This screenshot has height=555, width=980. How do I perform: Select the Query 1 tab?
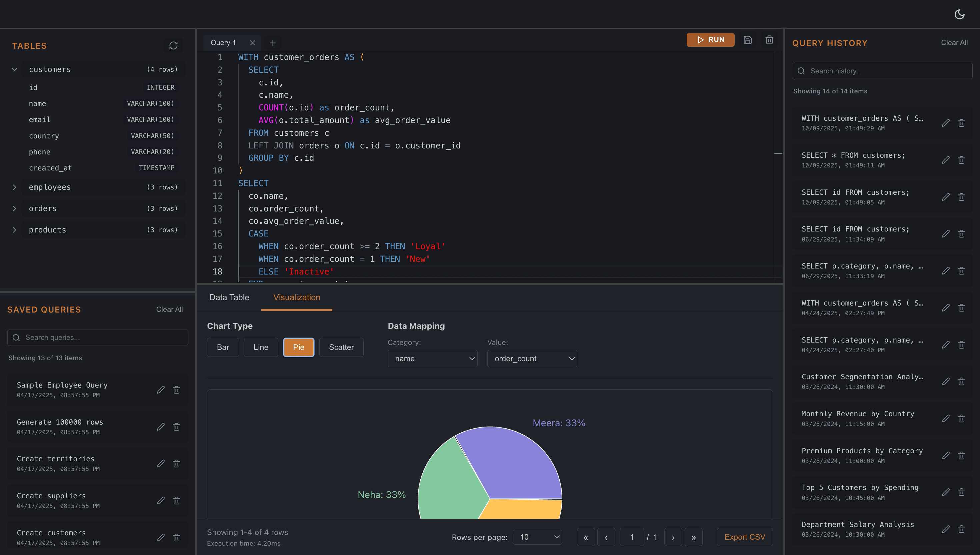[223, 43]
